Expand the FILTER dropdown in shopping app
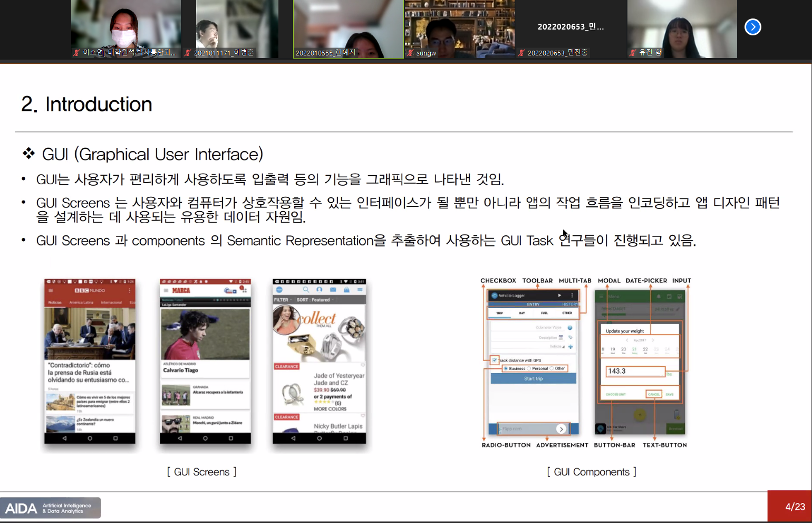This screenshot has width=812, height=523. 282,300
